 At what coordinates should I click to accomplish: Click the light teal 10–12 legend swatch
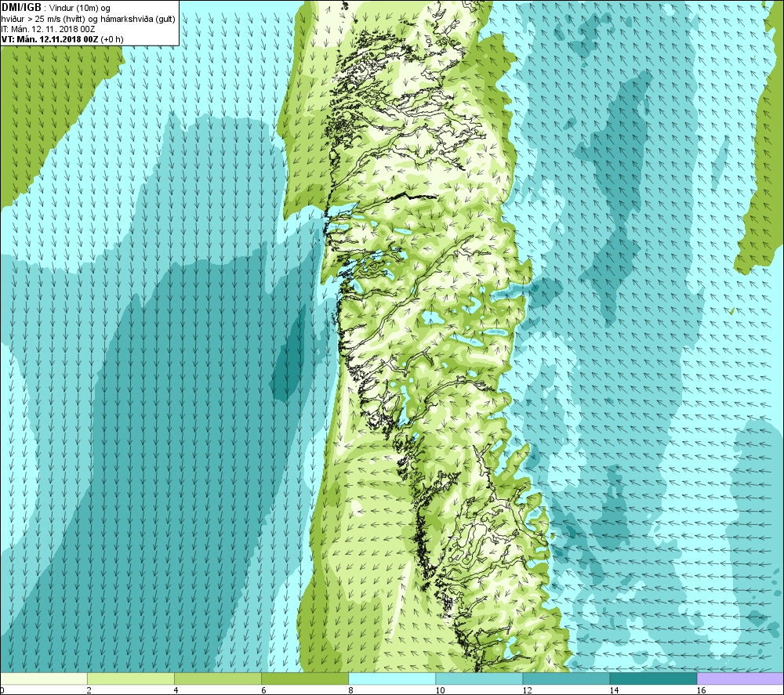[x=479, y=679]
